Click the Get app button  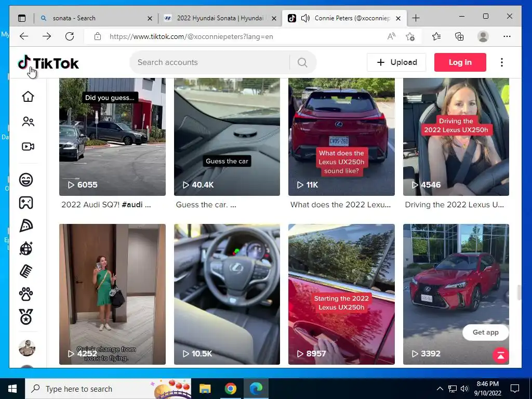486,332
